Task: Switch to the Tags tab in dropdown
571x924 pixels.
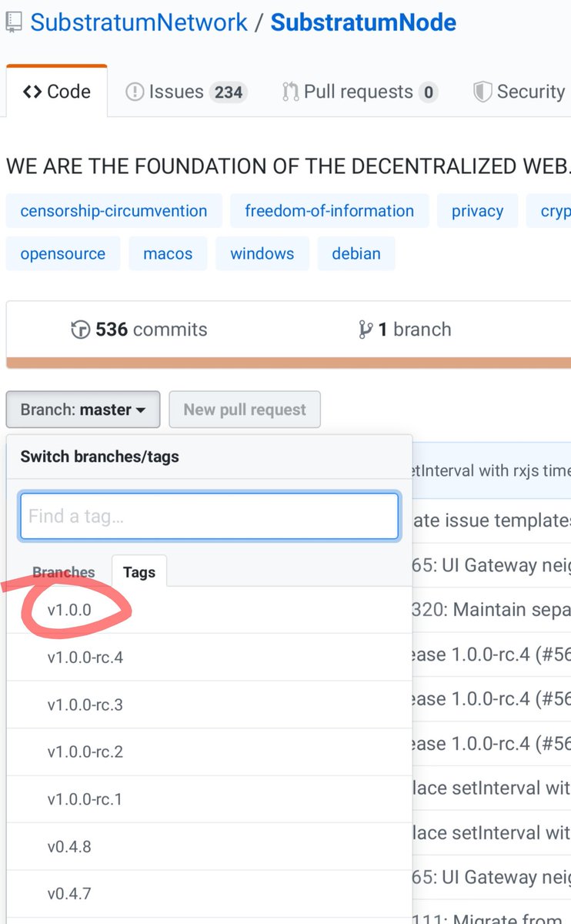Action: click(139, 572)
